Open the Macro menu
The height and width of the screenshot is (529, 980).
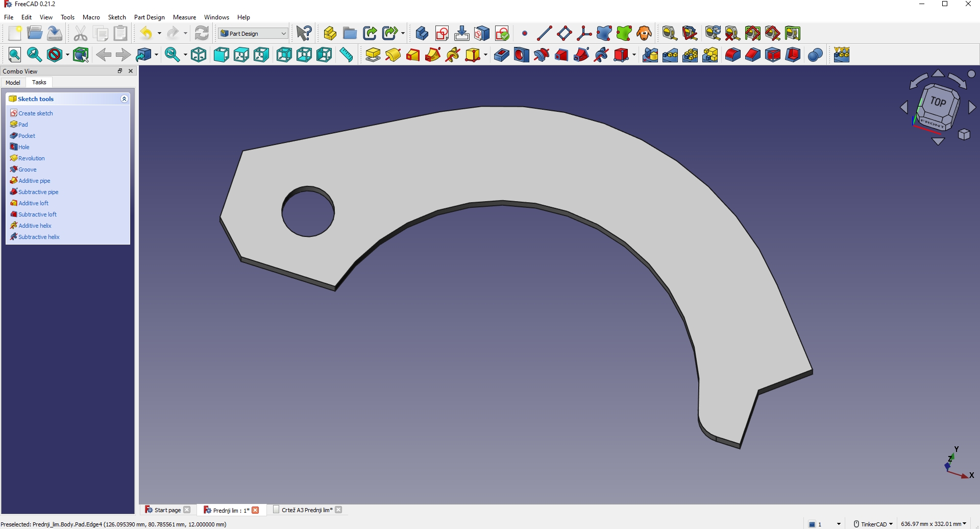coord(91,17)
